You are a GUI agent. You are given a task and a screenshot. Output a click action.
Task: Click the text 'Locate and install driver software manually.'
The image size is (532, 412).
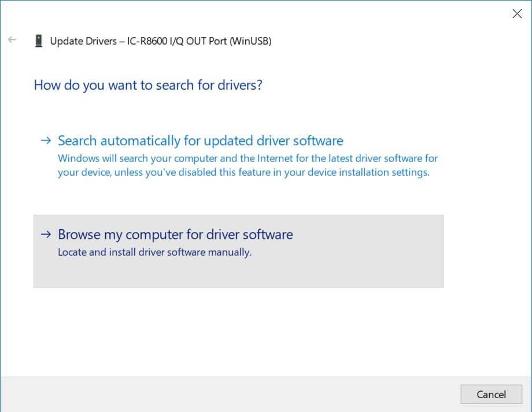155,252
